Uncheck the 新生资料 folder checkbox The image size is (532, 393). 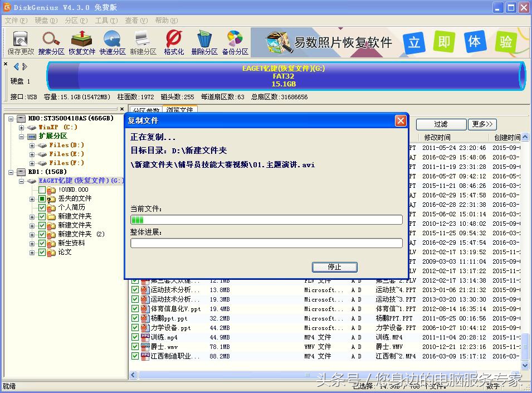click(x=42, y=244)
